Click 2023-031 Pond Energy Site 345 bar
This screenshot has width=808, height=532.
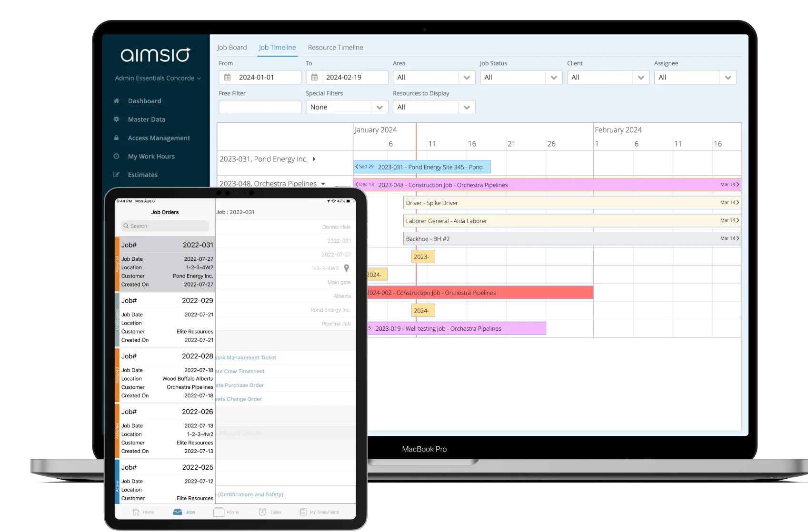click(x=422, y=167)
